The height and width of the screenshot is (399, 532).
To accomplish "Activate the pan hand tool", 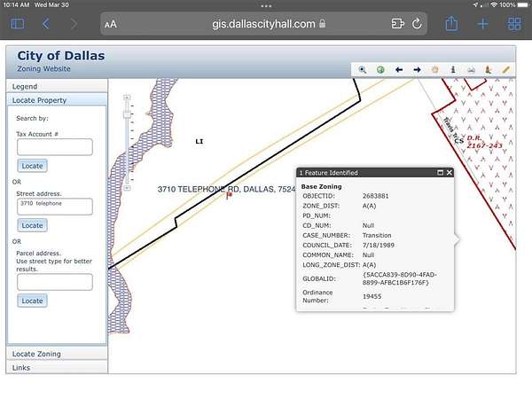I will (x=435, y=69).
